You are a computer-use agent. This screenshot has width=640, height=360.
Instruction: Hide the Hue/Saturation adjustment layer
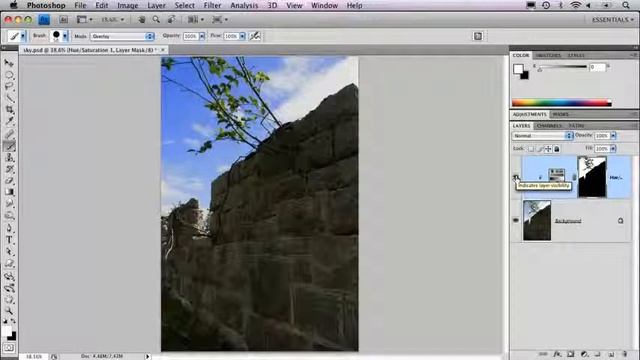[x=516, y=177]
